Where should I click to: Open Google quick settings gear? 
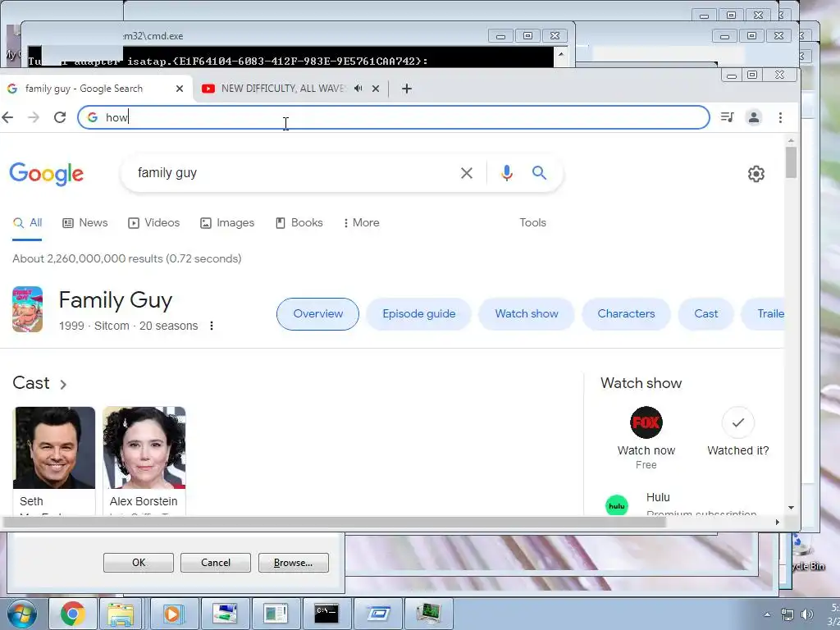[756, 174]
